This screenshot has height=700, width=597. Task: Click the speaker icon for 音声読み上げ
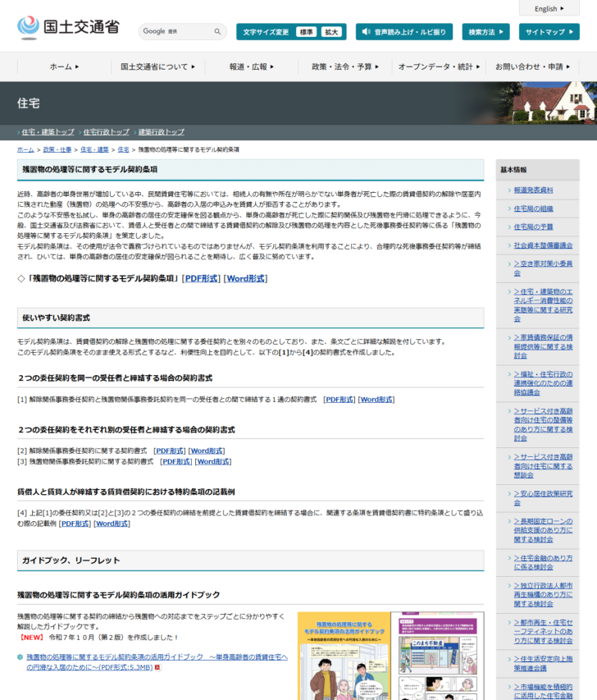(366, 32)
